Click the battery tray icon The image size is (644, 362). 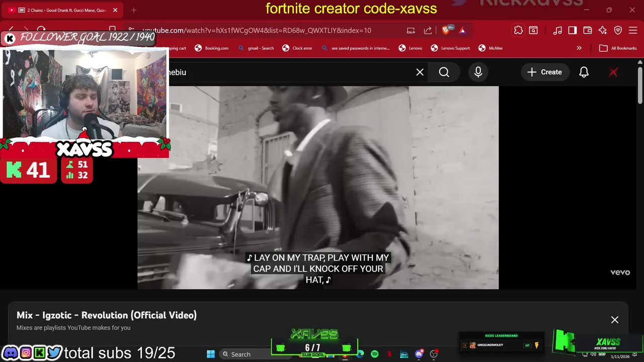point(602,354)
